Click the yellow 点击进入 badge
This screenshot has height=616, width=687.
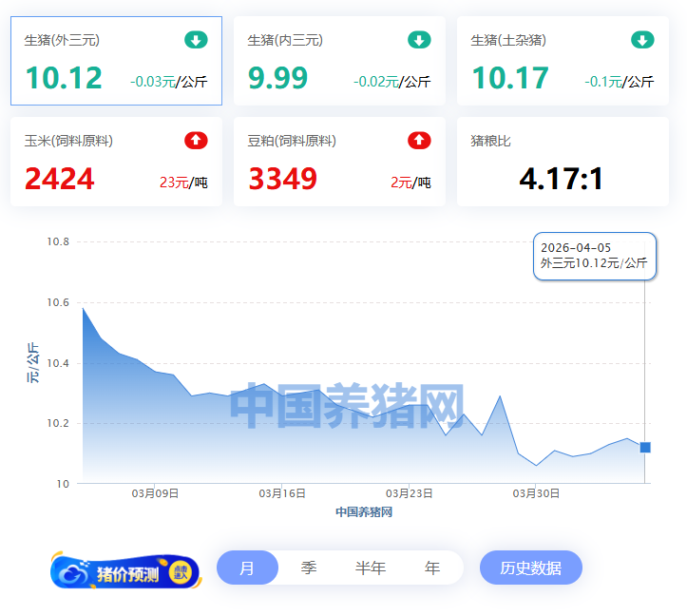click(x=180, y=572)
